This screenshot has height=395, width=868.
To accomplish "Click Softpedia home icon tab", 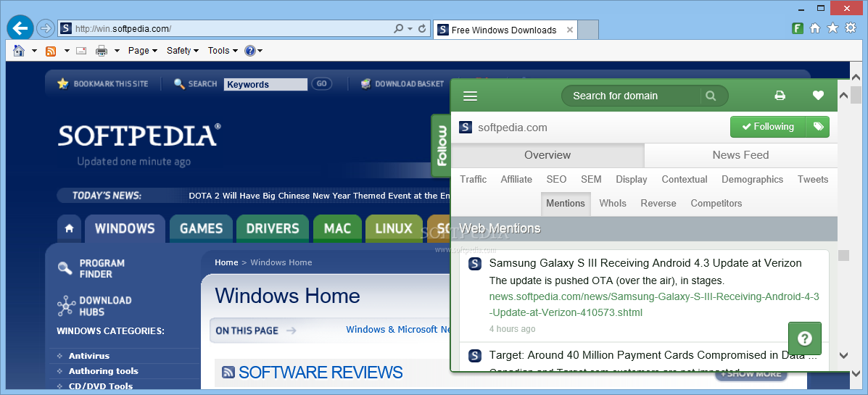I will [69, 228].
